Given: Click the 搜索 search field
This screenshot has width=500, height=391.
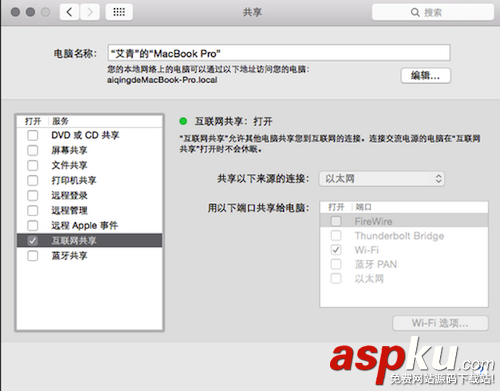Looking at the screenshot, I should click(433, 12).
